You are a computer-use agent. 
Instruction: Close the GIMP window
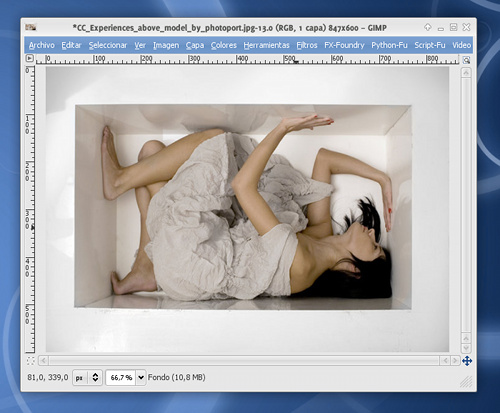point(466,27)
